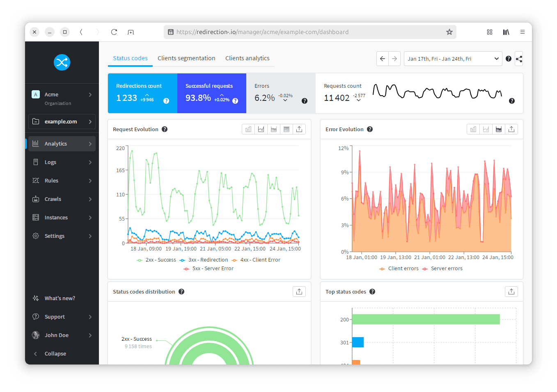Image resolution: width=557 pixels, height=392 pixels.
Task: Export the Status codes distribution chart
Action: [299, 292]
